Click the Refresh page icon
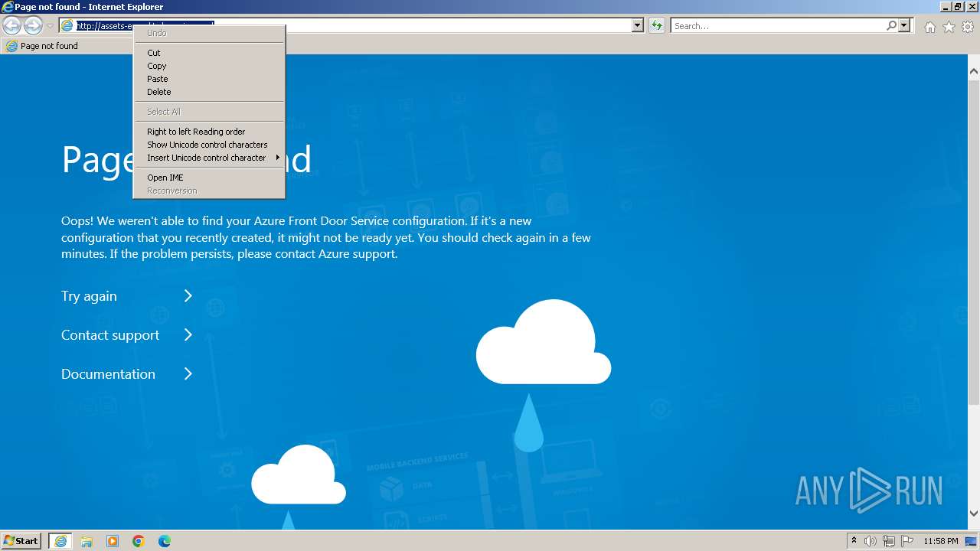The height and width of the screenshot is (551, 980). coord(656,26)
